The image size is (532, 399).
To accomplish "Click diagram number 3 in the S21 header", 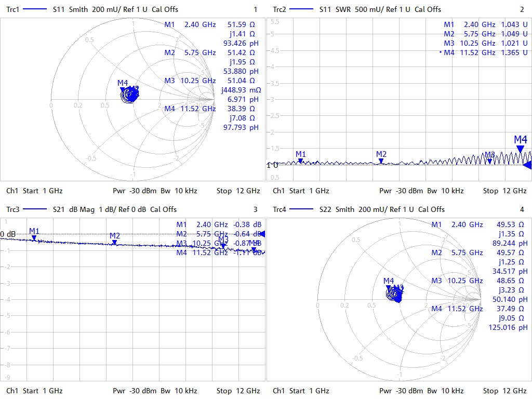I will (256, 209).
